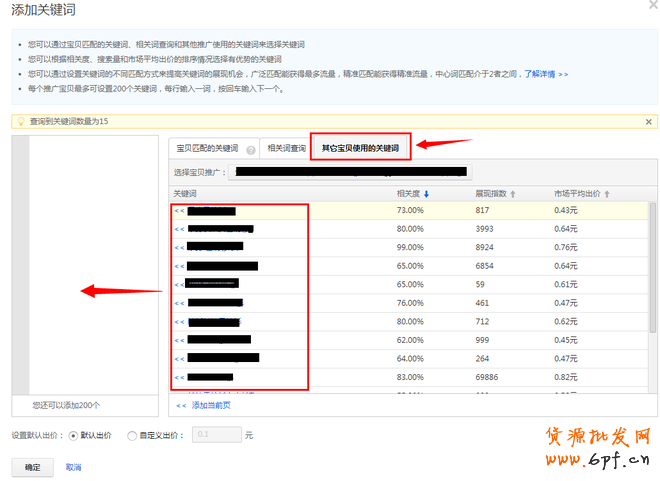Click the lightbulb icon in notification bar
The height and width of the screenshot is (481, 660).
point(20,121)
